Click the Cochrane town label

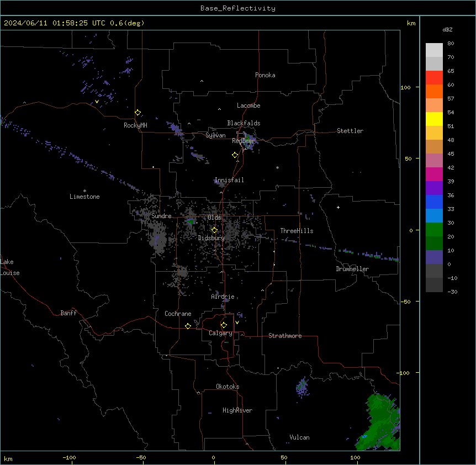[178, 314]
